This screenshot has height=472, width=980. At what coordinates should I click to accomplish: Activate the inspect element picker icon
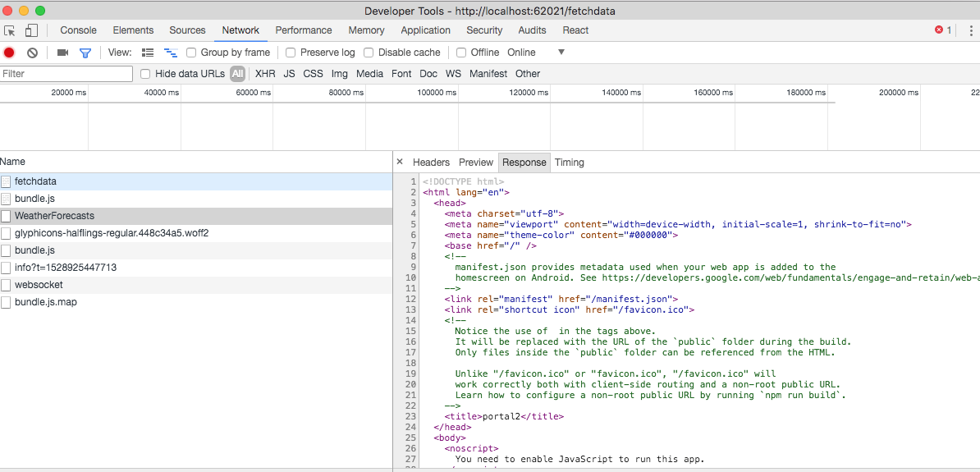[x=9, y=30]
